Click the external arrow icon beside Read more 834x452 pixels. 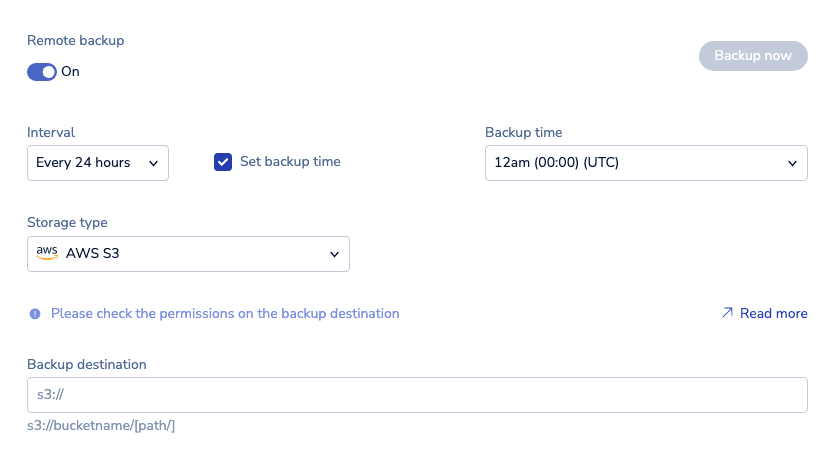tap(727, 313)
